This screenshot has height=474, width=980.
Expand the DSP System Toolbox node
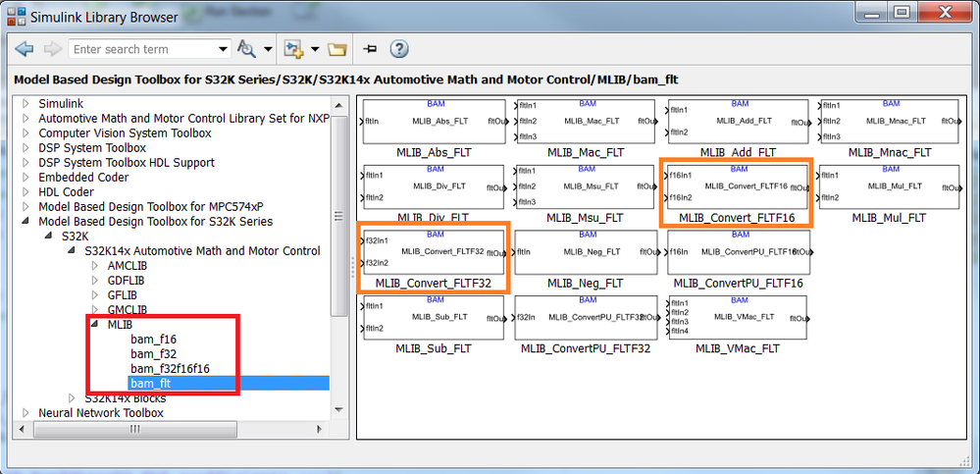tap(26, 148)
